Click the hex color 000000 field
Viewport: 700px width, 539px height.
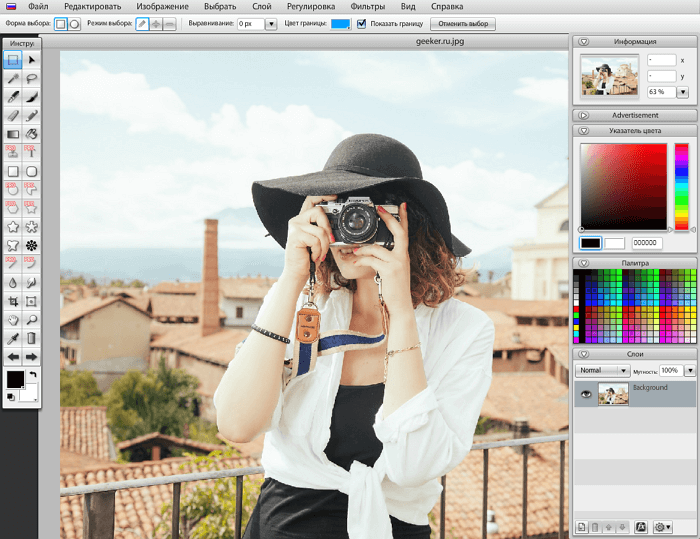[x=645, y=243]
